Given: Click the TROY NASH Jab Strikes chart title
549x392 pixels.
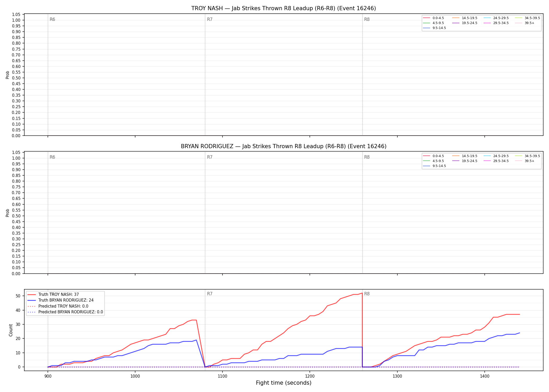Looking at the screenshot, I should pyautogui.click(x=284, y=8).
